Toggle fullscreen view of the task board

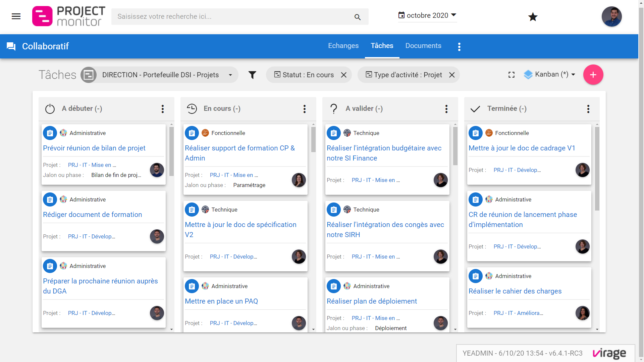point(511,75)
